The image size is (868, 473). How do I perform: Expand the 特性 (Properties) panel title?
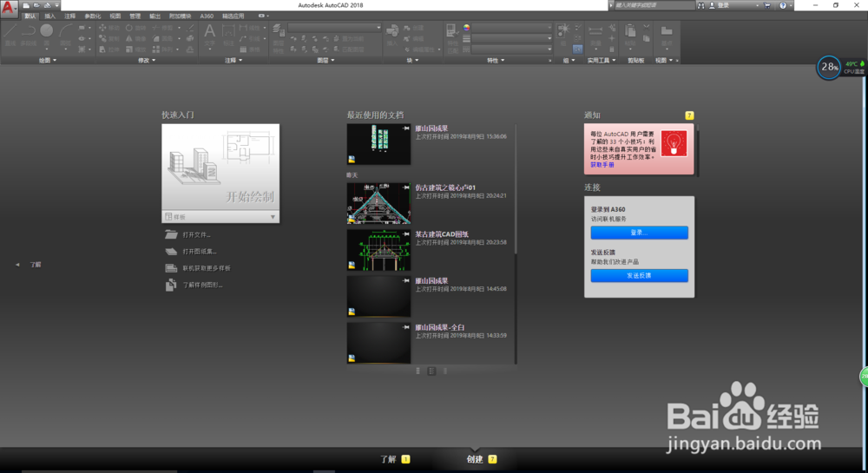(x=496, y=60)
